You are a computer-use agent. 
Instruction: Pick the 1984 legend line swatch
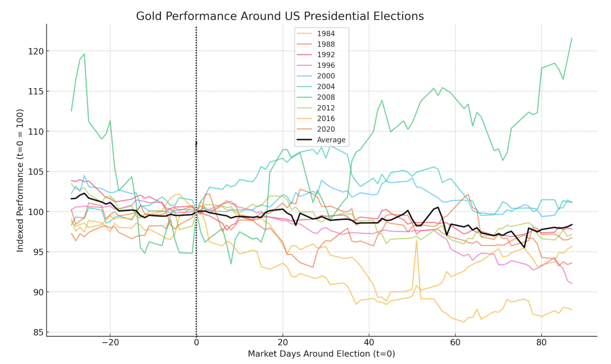304,34
